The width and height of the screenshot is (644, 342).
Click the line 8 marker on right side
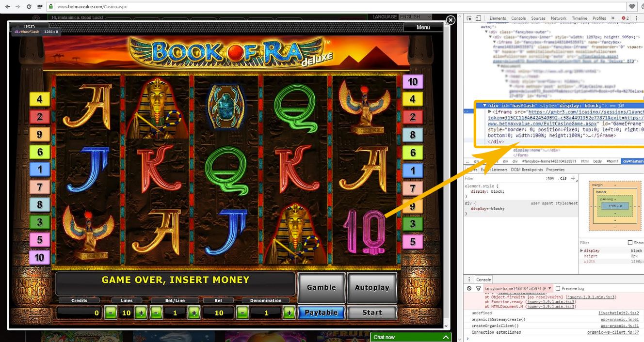click(x=413, y=135)
